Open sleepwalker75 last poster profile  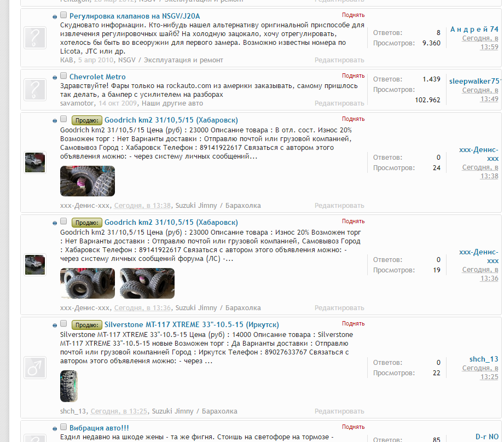click(x=474, y=82)
